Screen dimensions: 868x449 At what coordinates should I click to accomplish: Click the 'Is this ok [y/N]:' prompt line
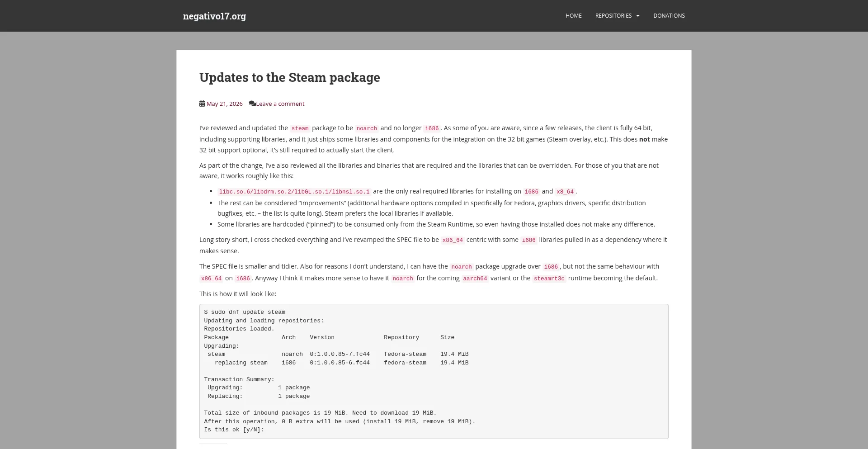[x=234, y=430]
